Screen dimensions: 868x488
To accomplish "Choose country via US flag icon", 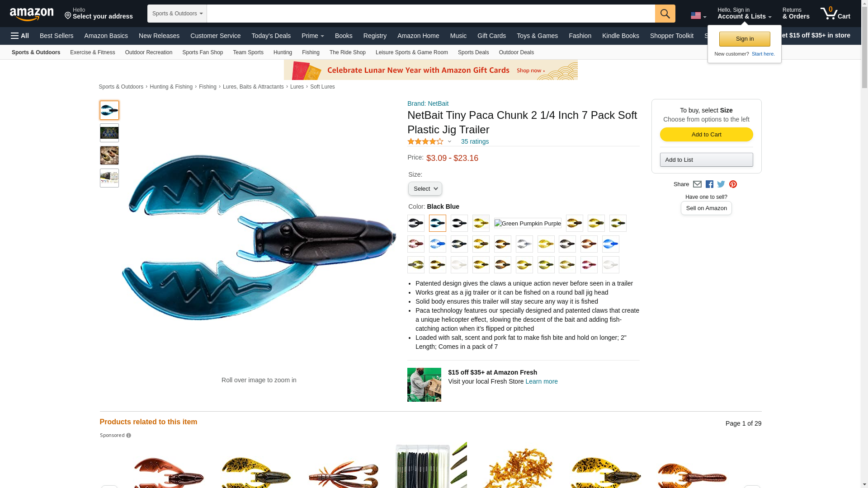I will point(698,15).
